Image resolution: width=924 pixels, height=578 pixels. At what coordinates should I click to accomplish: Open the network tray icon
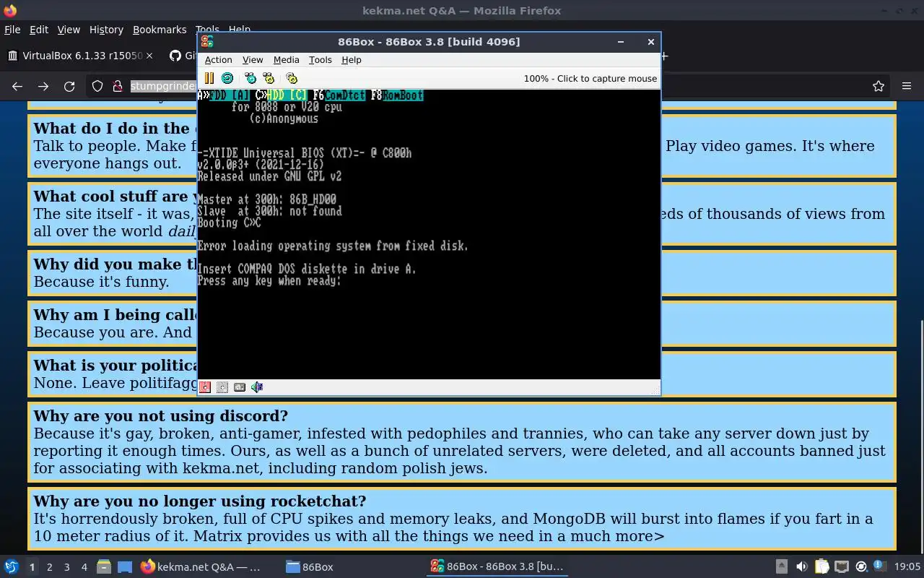(x=841, y=567)
